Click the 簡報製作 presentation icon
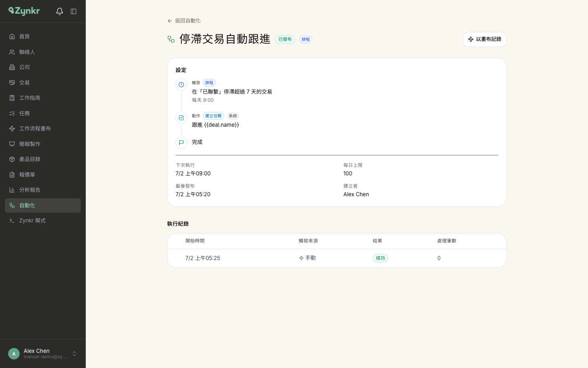Image resolution: width=588 pixels, height=368 pixels. tap(12, 144)
